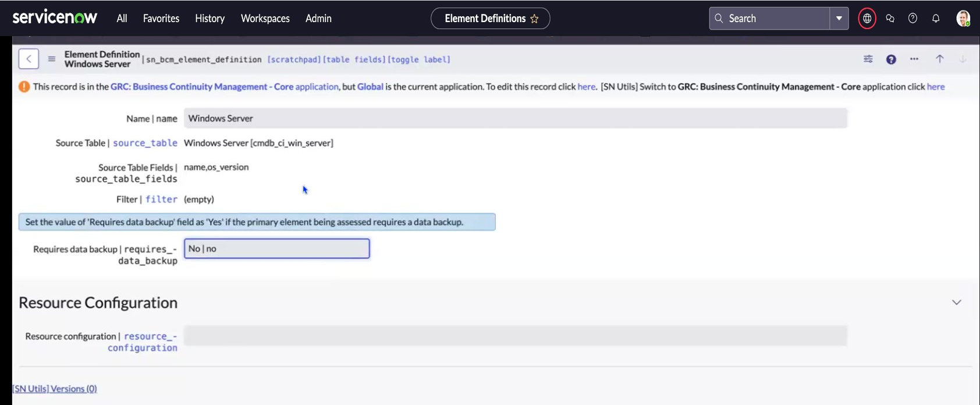
Task: Click the first 'here' link to edit record
Action: pos(587,87)
